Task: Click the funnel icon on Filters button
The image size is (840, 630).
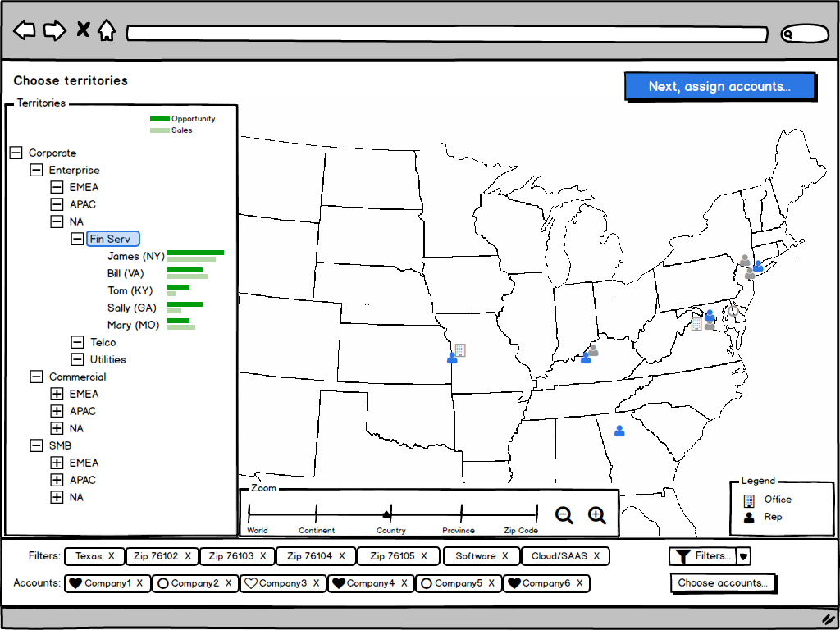Action: pos(682,555)
